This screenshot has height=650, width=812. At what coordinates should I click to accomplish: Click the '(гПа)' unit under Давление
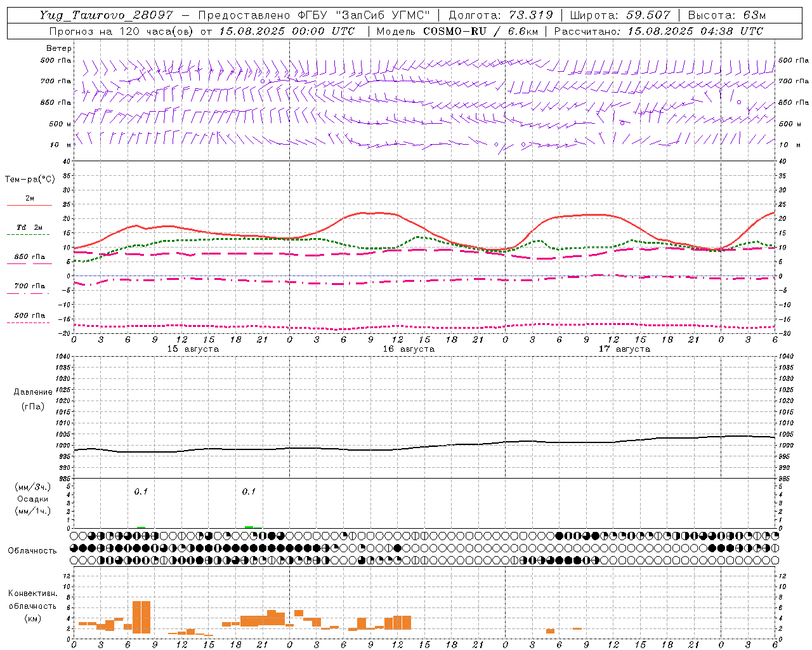[x=33, y=406]
